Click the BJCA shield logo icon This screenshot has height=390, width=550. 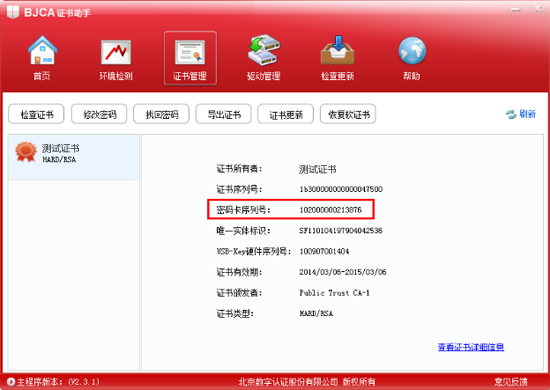point(13,12)
